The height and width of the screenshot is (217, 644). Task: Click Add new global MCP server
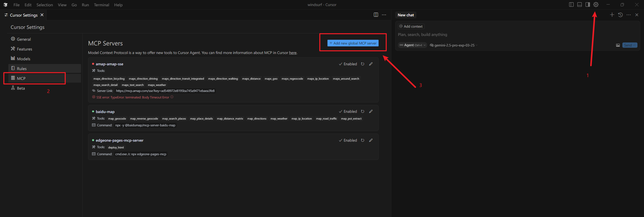[x=353, y=43]
